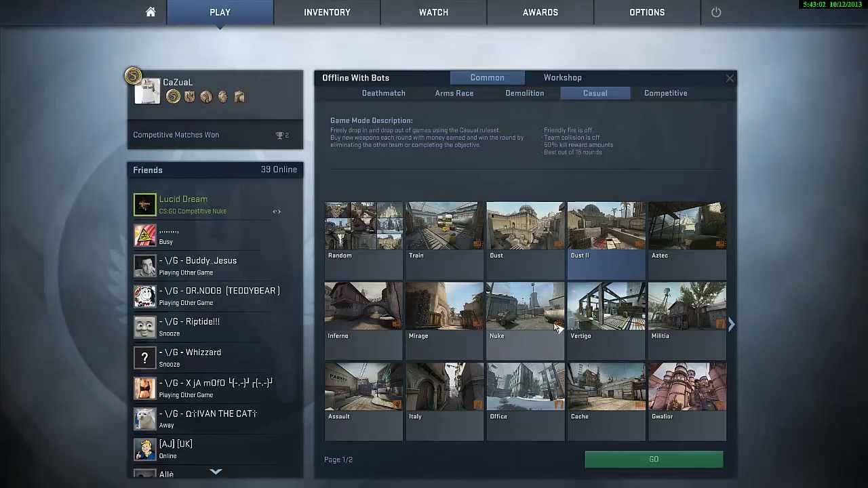The image size is (868, 488).
Task: Open the OPTIONS menu
Action: [647, 12]
